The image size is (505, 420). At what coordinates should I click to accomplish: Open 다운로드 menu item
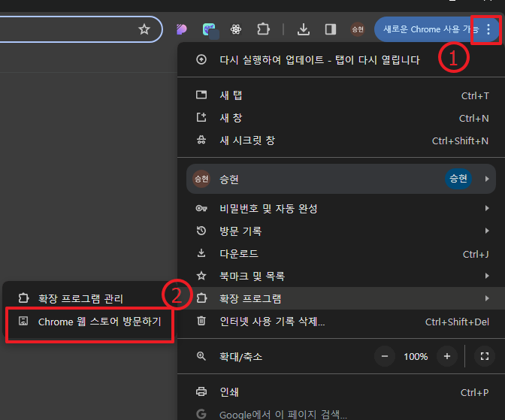coord(341,253)
